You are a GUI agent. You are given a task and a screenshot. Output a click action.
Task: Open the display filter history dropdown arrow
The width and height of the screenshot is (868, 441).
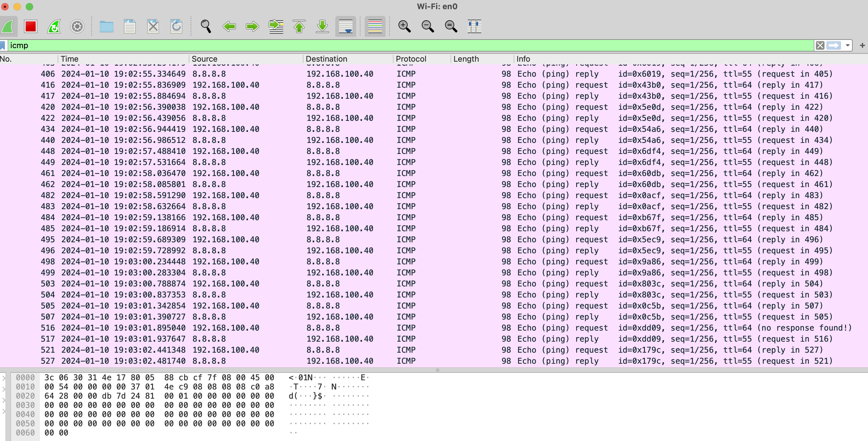(x=847, y=45)
